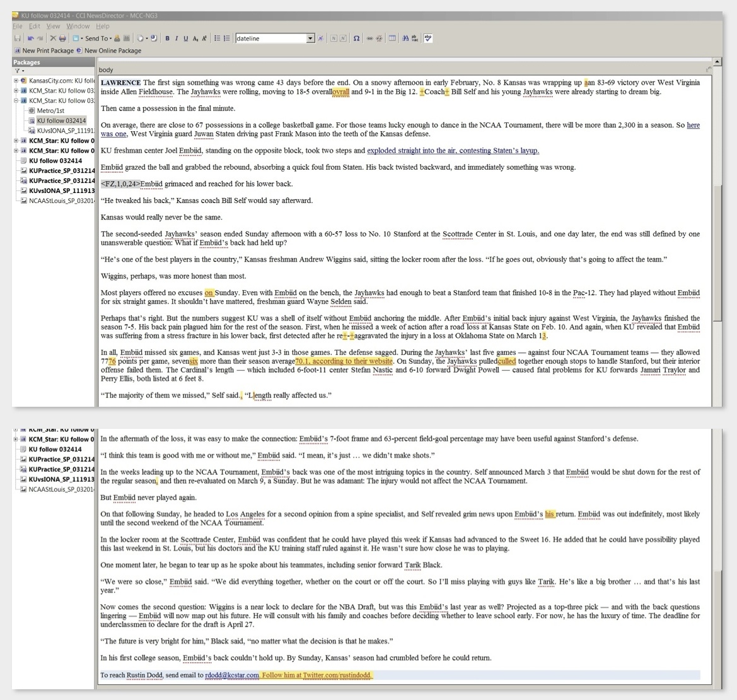
Task: Insert a special character with the Omega icon
Action: click(356, 38)
